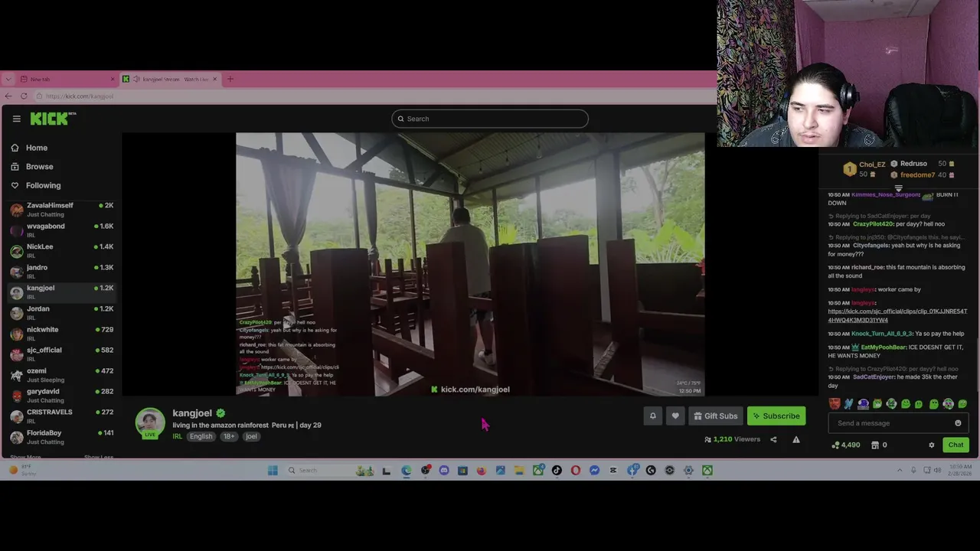Click the Gift Subs button
The width and height of the screenshot is (980, 551).
(x=716, y=416)
